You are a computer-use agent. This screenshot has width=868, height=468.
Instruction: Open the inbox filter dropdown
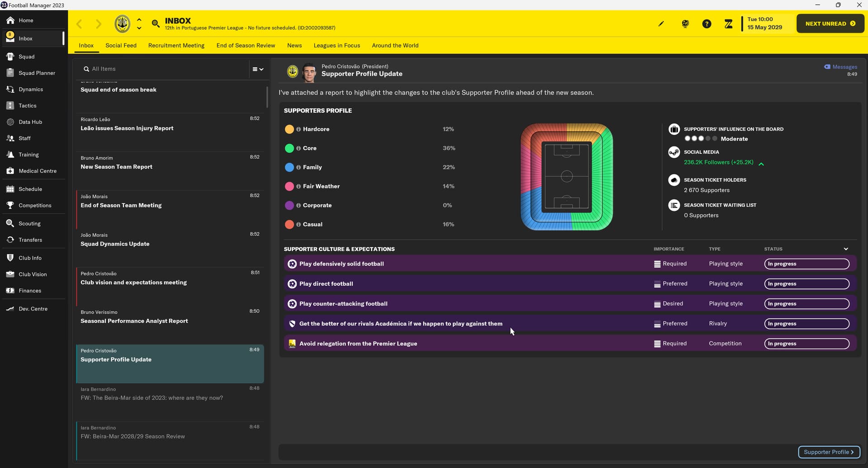click(258, 69)
